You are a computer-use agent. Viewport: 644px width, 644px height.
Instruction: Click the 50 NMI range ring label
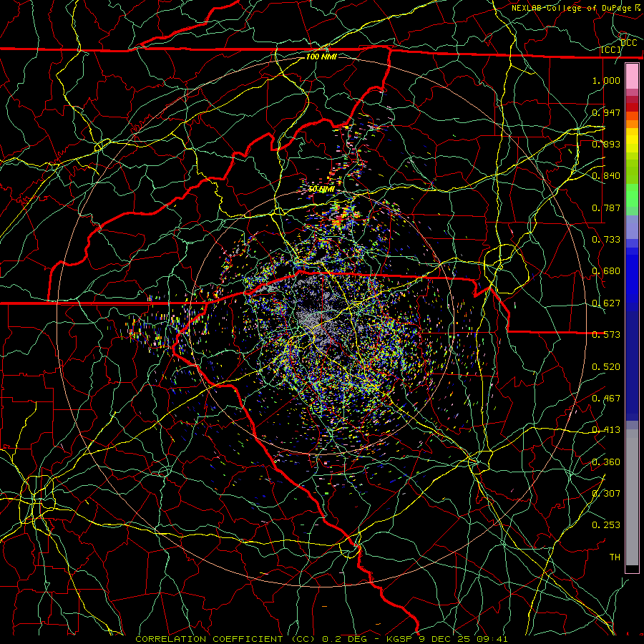(x=321, y=190)
